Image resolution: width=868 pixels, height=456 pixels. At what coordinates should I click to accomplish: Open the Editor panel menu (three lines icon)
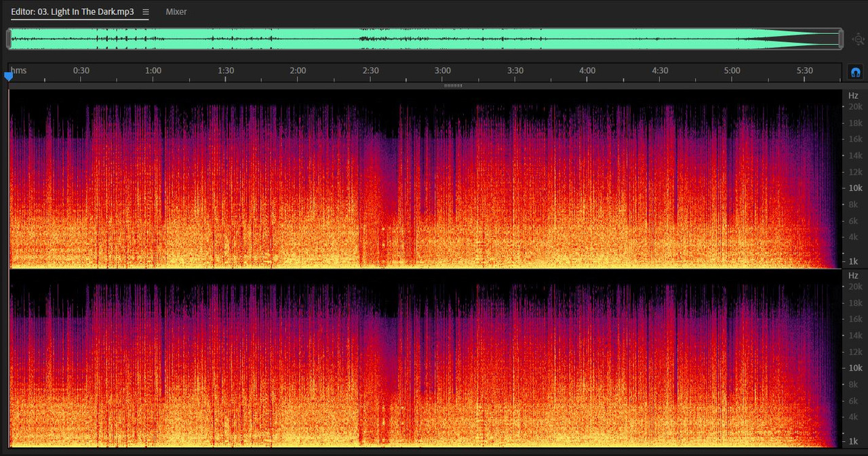145,12
